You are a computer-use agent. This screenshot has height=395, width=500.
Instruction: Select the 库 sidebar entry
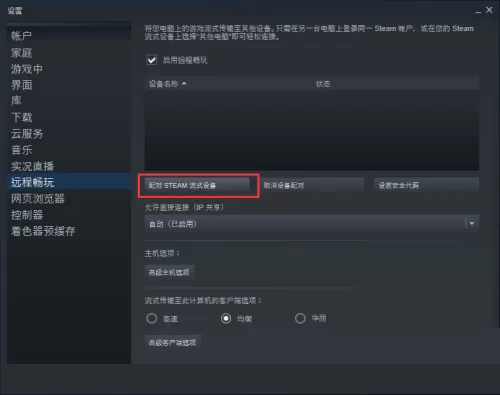pyautogui.click(x=68, y=101)
